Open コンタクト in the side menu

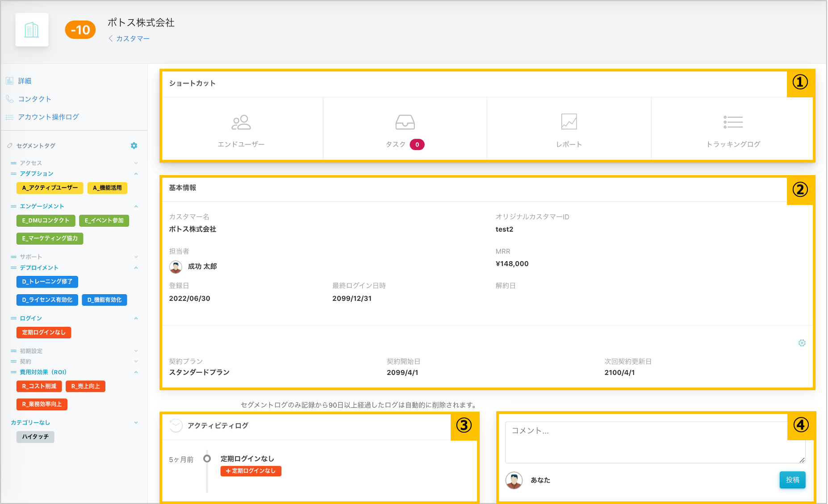35,99
